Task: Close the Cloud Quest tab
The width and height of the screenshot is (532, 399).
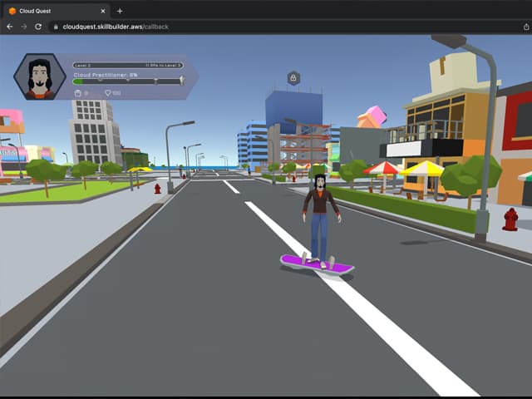Action: tap(103, 11)
